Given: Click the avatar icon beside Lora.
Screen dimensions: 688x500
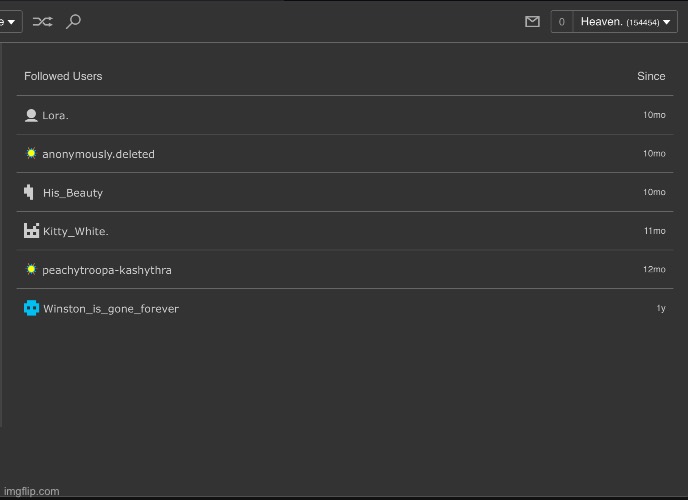Looking at the screenshot, I should coord(31,115).
